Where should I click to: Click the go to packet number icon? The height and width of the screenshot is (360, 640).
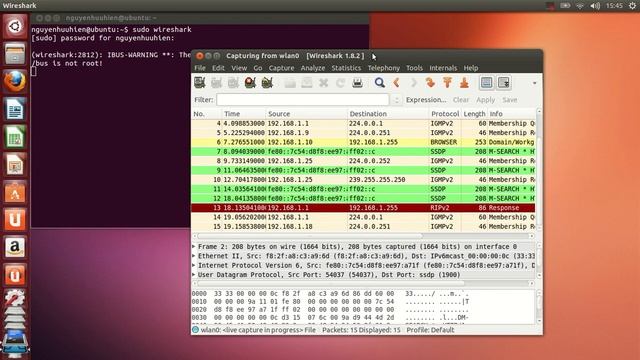tap(430, 83)
